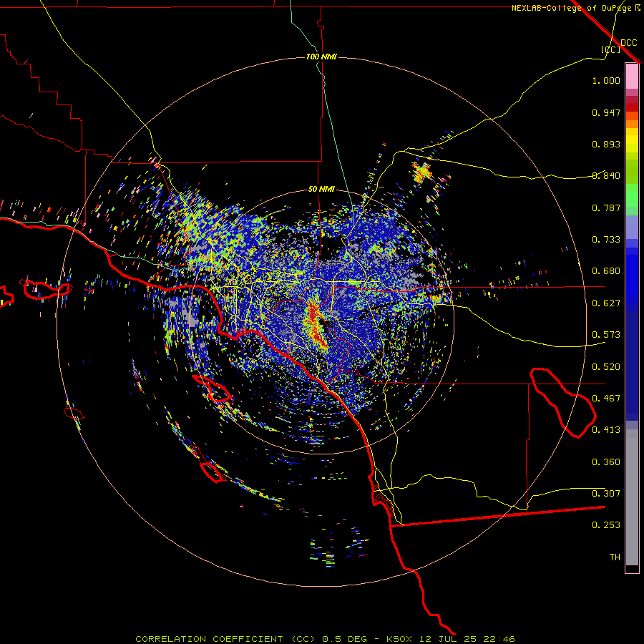
Task: Click the 0.467 legend value
Action: pos(606,399)
